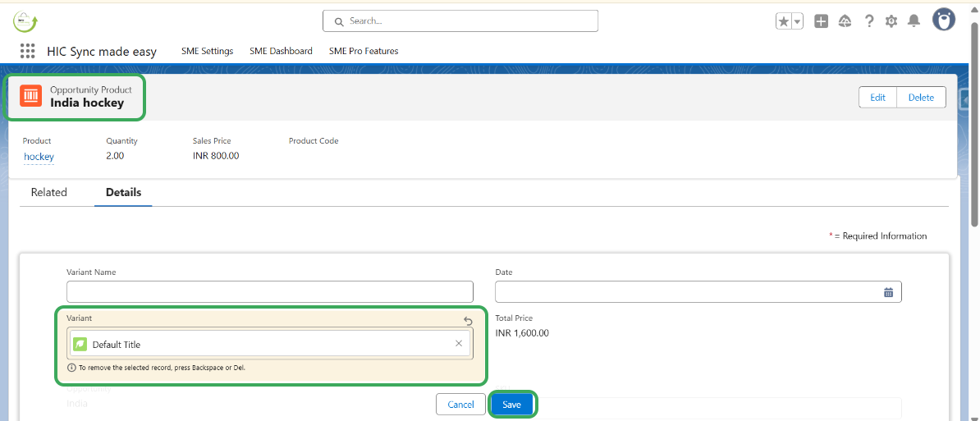Switch to the Related tab
980x421 pixels.
click(x=48, y=192)
